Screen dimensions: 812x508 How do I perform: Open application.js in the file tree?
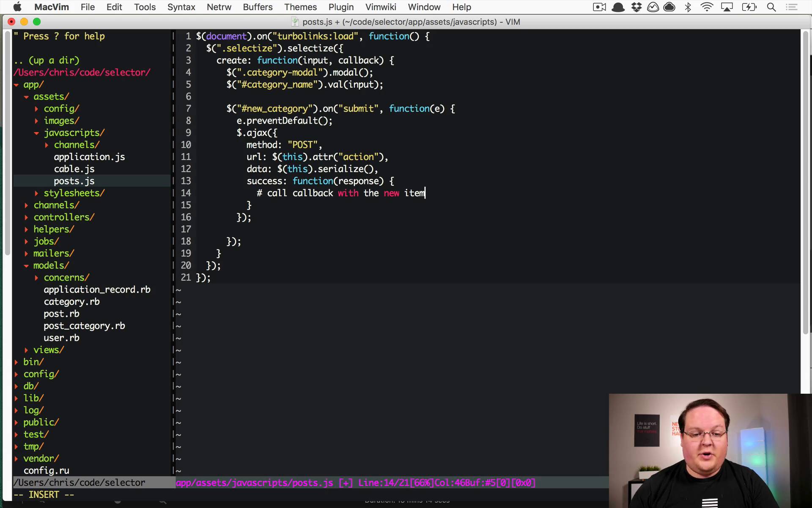pos(89,157)
